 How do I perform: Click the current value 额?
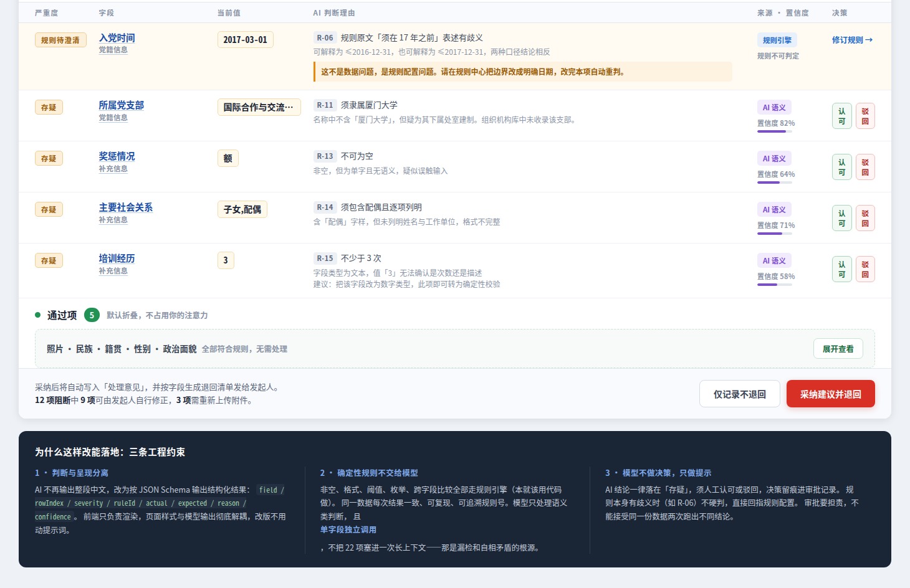[x=228, y=158]
